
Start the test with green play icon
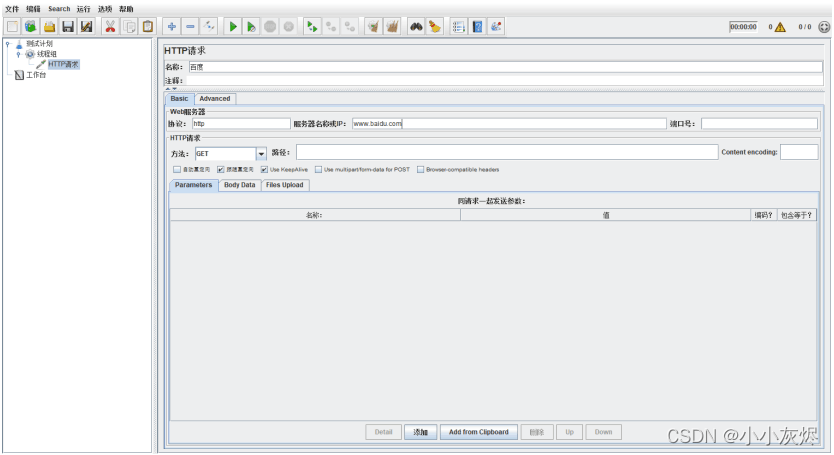pyautogui.click(x=232, y=26)
